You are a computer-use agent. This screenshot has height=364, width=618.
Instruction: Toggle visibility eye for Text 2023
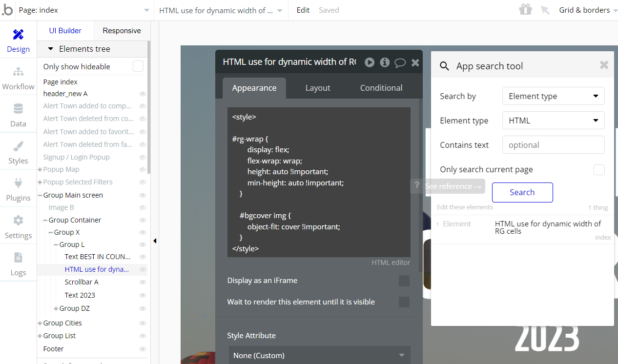click(x=143, y=295)
